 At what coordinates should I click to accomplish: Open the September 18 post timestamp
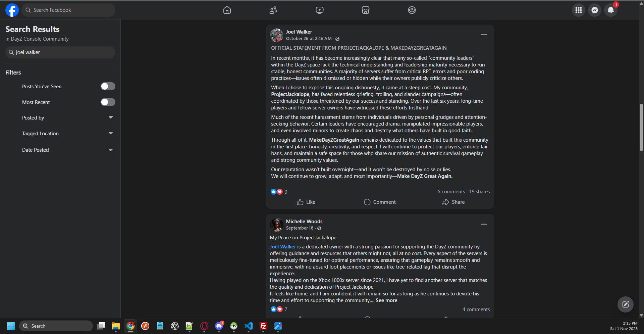tap(300, 228)
